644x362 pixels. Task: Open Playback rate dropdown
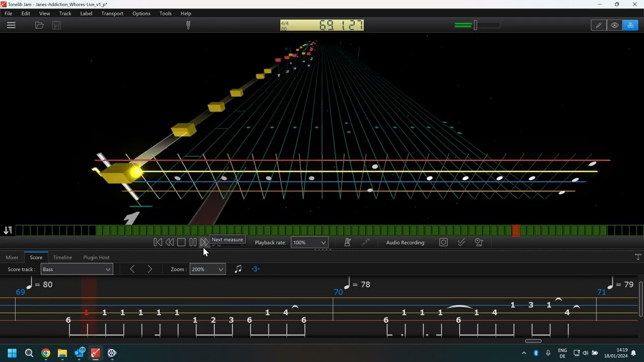click(309, 242)
